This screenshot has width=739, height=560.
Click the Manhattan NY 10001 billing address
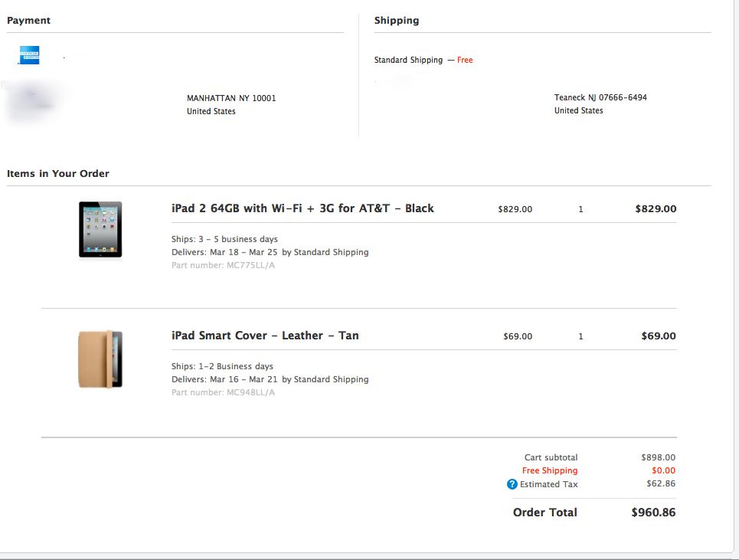click(x=231, y=98)
